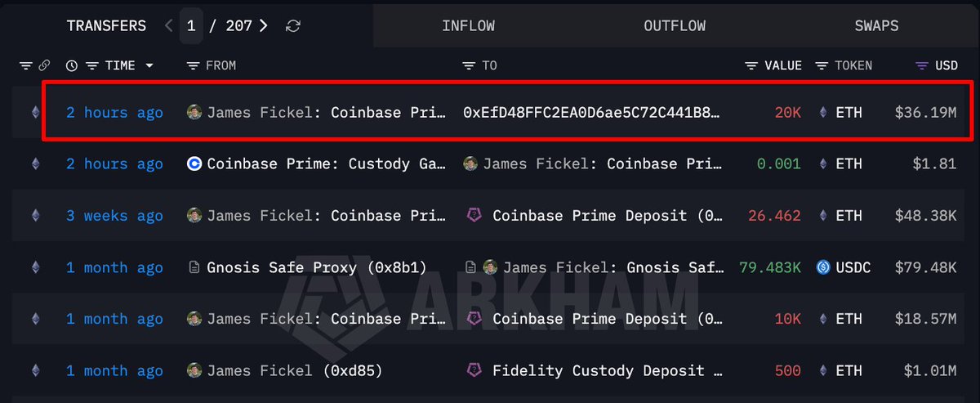This screenshot has width=980, height=403.
Task: Go to previous transfers page arrow
Action: point(169,26)
